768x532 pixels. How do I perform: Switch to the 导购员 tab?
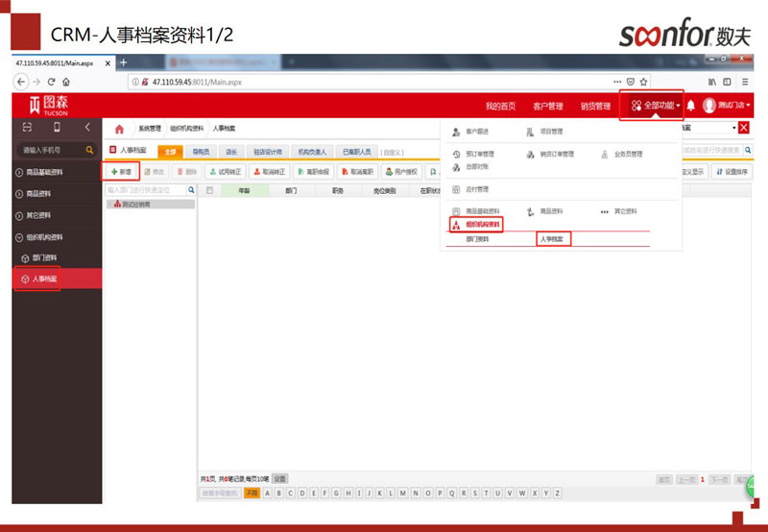coord(201,152)
